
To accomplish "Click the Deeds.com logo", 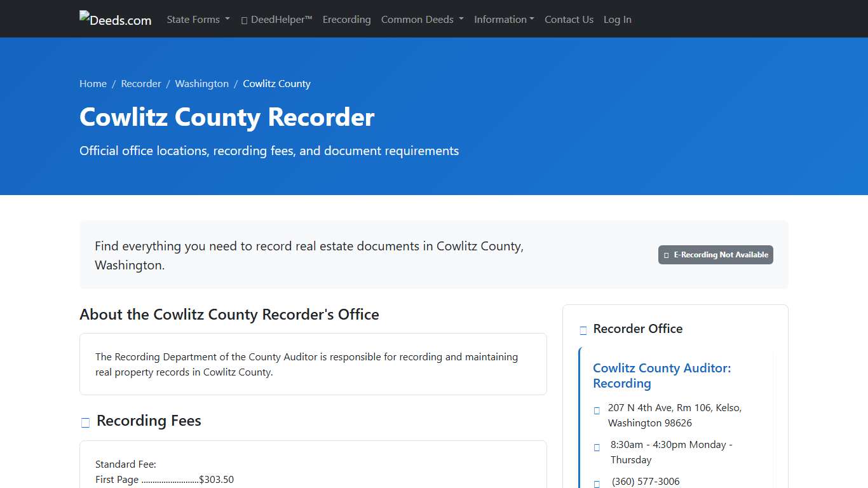I will [115, 18].
